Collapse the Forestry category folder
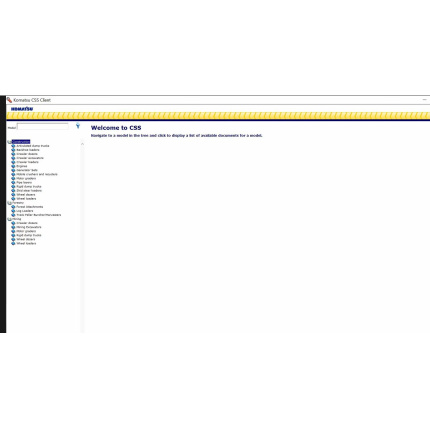The width and height of the screenshot is (430, 430). tap(9, 203)
